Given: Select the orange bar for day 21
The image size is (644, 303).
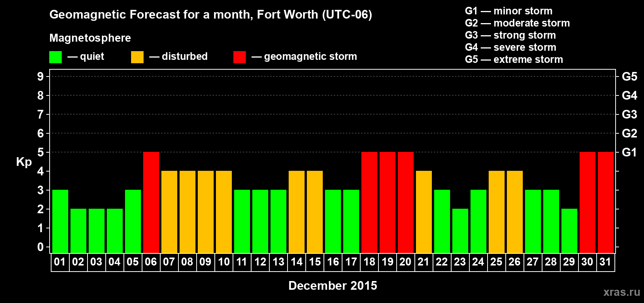Looking at the screenshot, I should (x=424, y=212).
